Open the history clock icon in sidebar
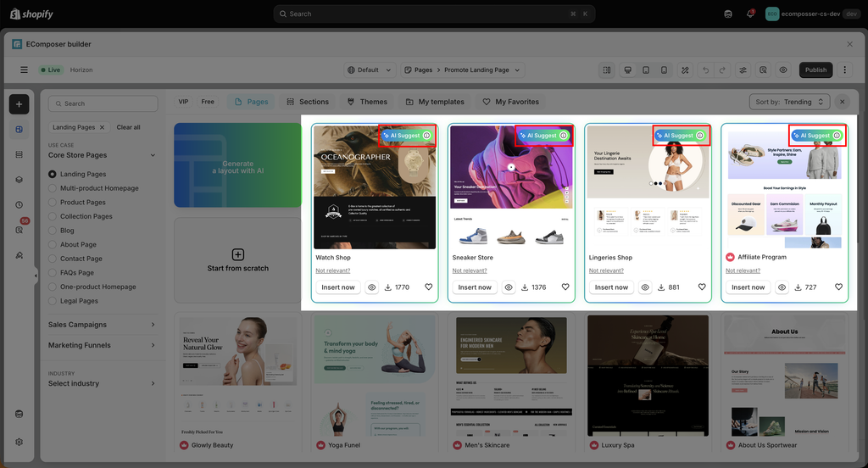Image resolution: width=868 pixels, height=468 pixels. [x=19, y=205]
